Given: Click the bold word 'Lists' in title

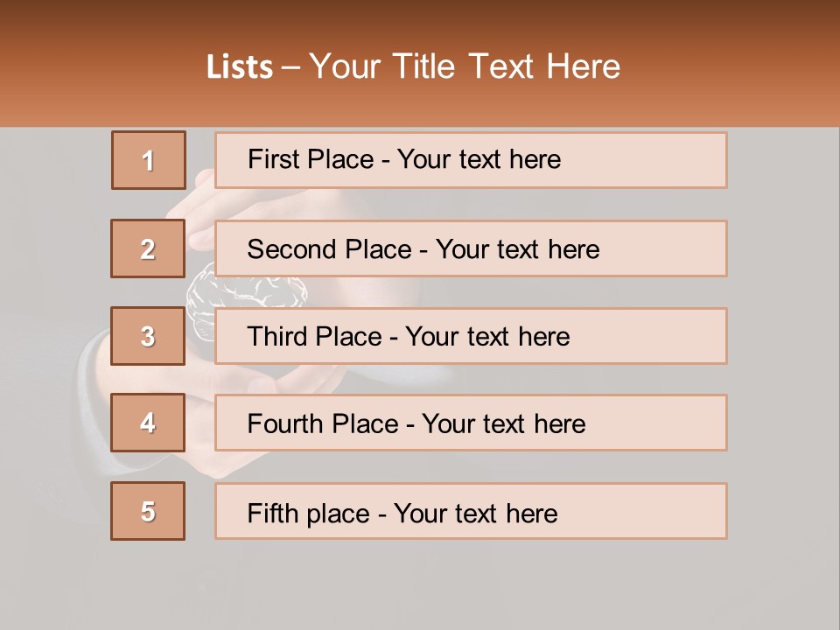Looking at the screenshot, I should click(x=240, y=67).
